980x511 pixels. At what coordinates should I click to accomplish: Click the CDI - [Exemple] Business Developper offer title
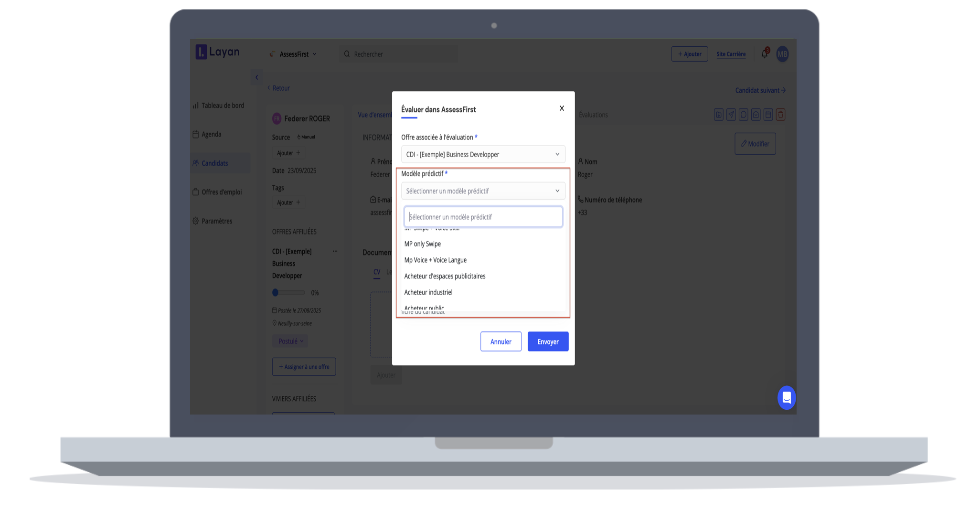(x=292, y=264)
